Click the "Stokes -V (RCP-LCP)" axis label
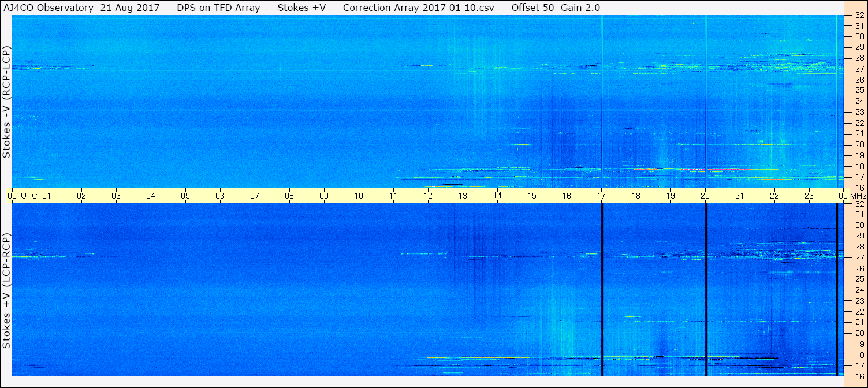The width and height of the screenshot is (868, 388). [x=7, y=102]
